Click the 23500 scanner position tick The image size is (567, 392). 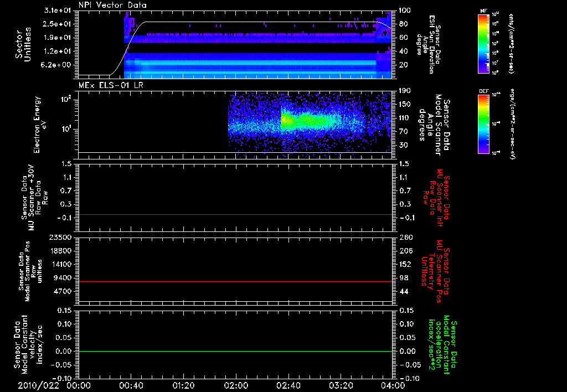point(60,237)
